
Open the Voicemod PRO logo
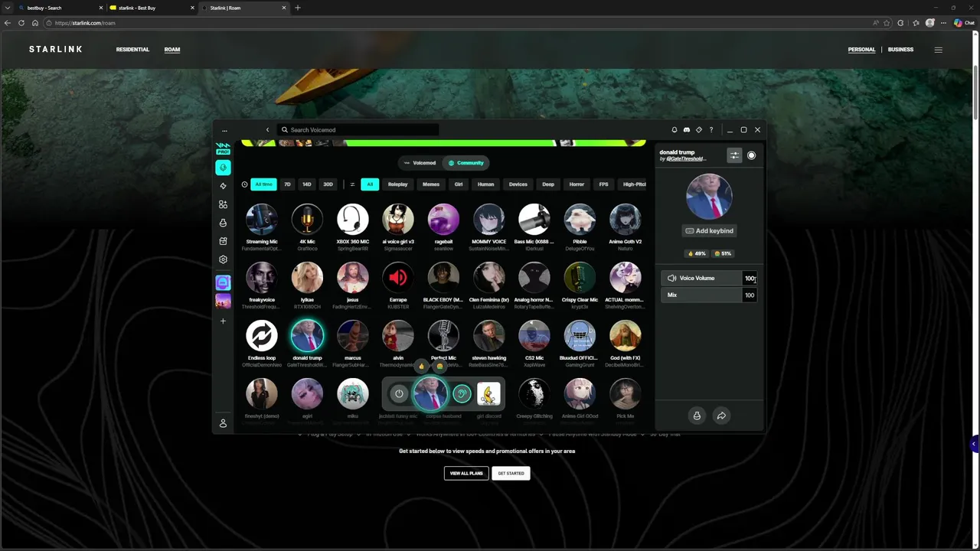point(223,148)
